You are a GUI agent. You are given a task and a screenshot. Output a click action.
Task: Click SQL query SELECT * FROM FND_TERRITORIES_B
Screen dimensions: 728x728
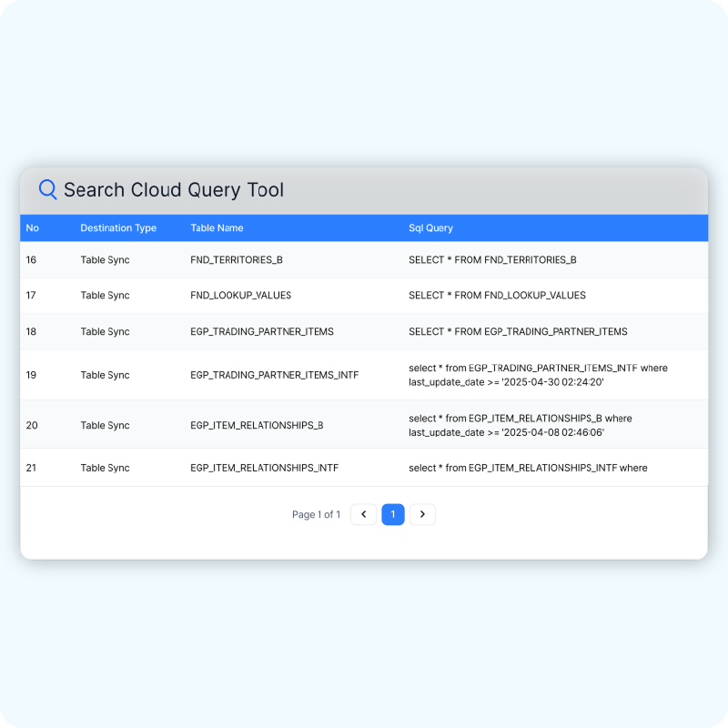[492, 260]
